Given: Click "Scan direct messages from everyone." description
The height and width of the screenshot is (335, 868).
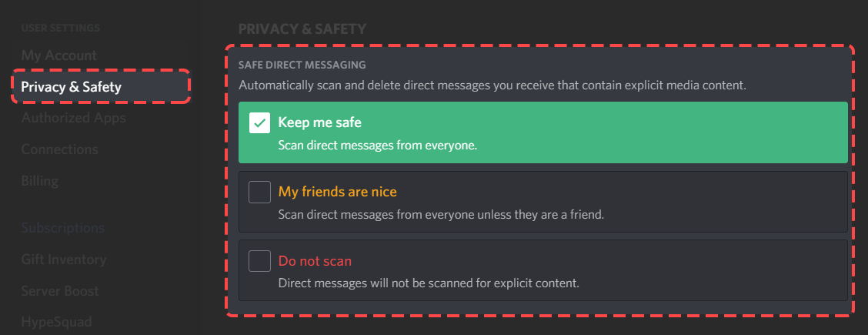Looking at the screenshot, I should 378,146.
